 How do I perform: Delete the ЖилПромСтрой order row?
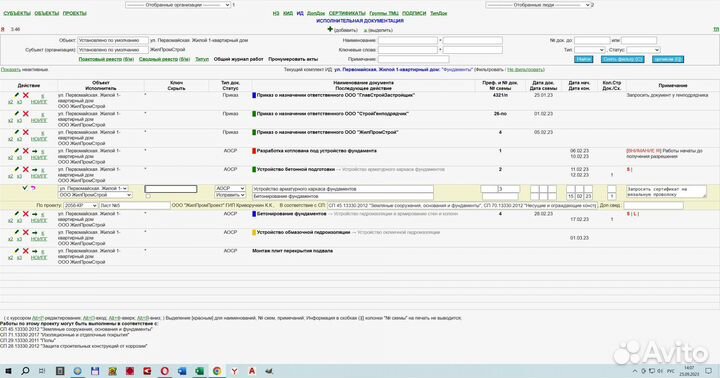26,132
